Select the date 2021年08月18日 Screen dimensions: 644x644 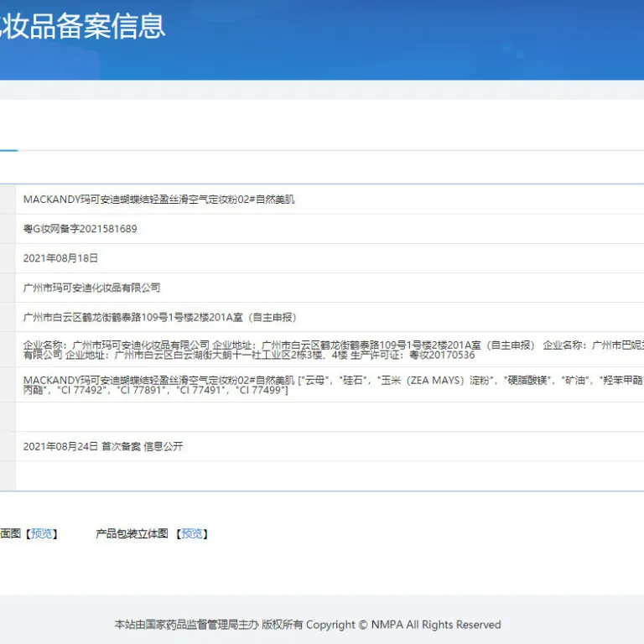(x=60, y=258)
